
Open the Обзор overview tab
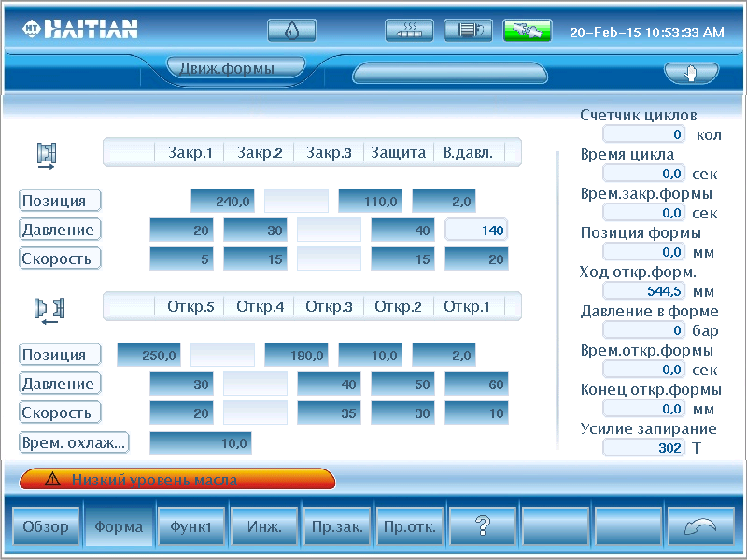(46, 526)
